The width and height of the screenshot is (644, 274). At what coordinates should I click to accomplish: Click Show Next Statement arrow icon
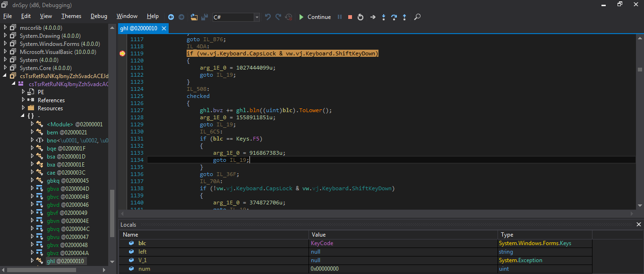click(x=373, y=17)
